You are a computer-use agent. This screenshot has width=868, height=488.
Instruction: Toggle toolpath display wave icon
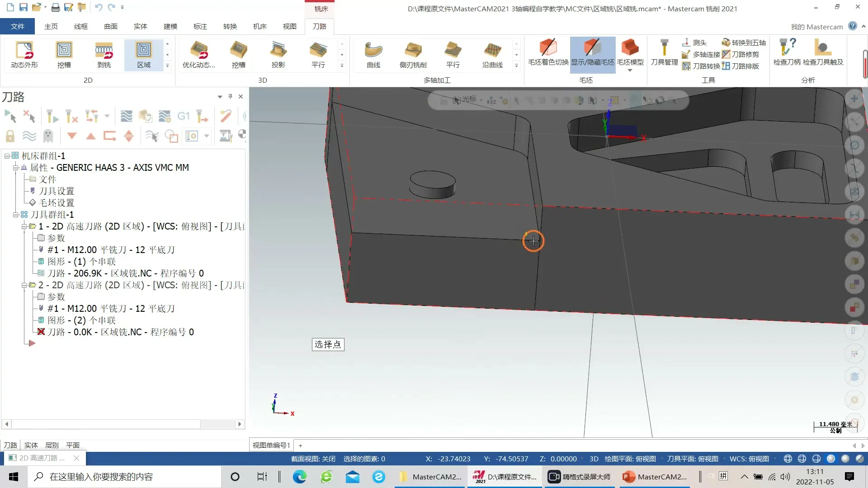click(x=29, y=136)
